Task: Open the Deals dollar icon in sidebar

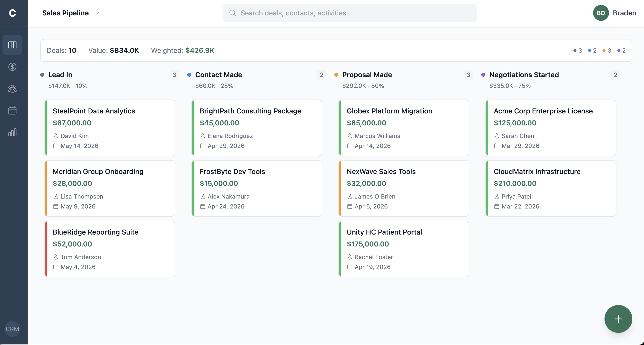Action: pyautogui.click(x=12, y=67)
